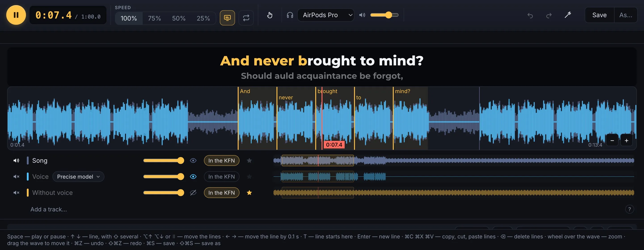
Task: Click the Save button
Action: (x=600, y=15)
